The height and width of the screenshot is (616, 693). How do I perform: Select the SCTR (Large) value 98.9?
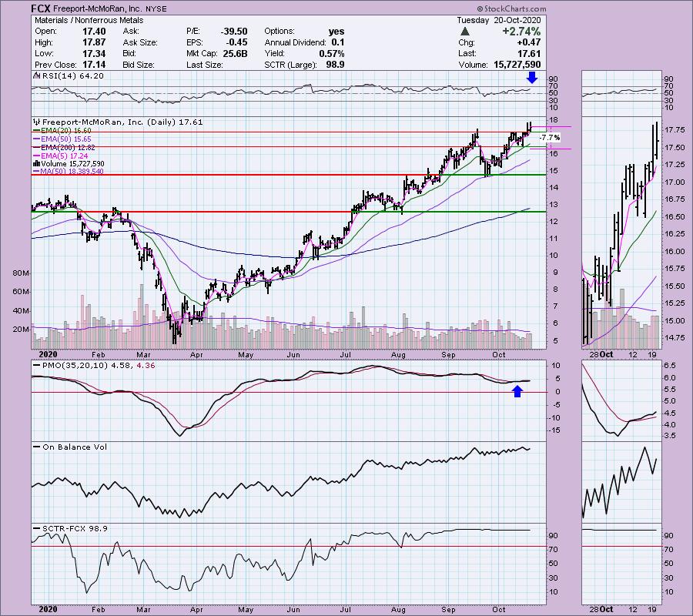tap(335, 65)
